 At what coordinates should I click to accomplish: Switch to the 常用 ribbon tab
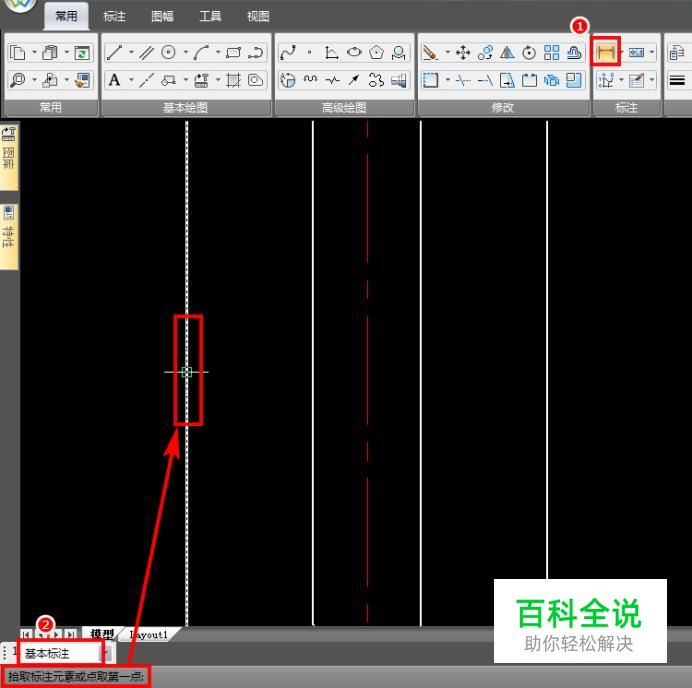click(66, 16)
